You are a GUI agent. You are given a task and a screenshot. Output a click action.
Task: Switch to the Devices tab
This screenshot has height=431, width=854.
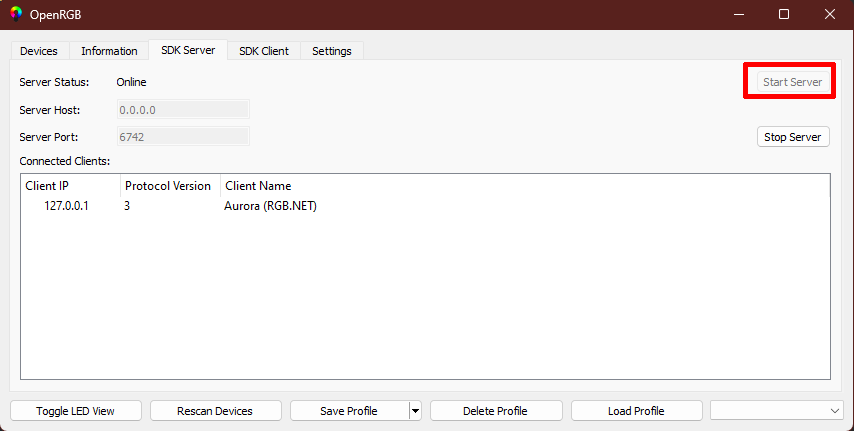39,51
